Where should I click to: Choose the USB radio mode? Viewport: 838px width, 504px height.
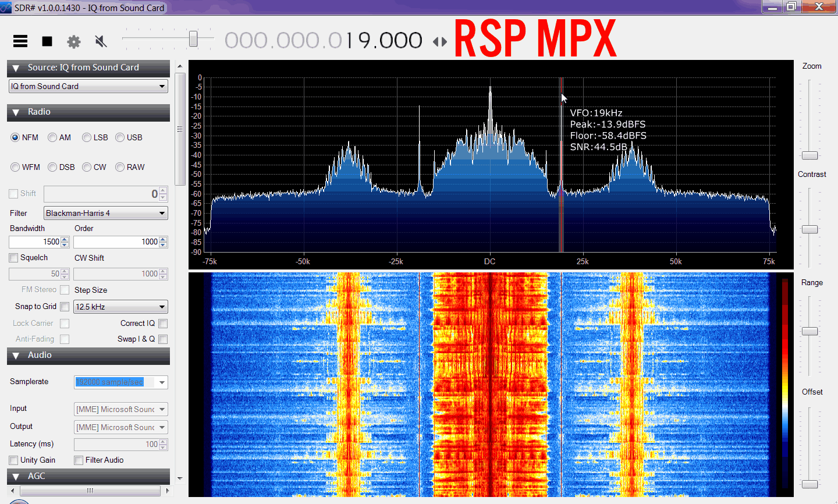(120, 138)
